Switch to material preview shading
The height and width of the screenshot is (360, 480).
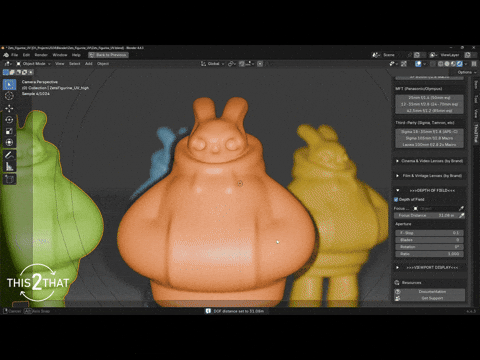(x=453, y=64)
